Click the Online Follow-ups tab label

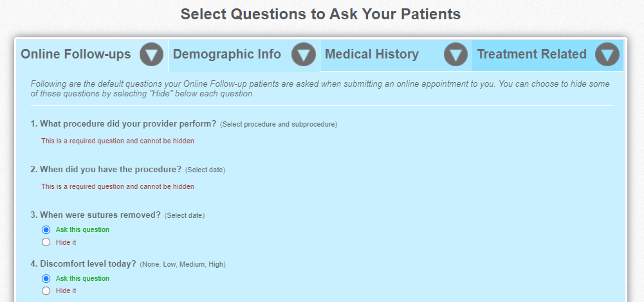click(x=76, y=54)
